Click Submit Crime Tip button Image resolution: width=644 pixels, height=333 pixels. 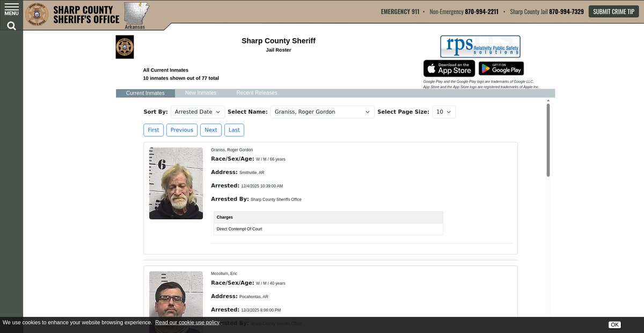(x=613, y=12)
